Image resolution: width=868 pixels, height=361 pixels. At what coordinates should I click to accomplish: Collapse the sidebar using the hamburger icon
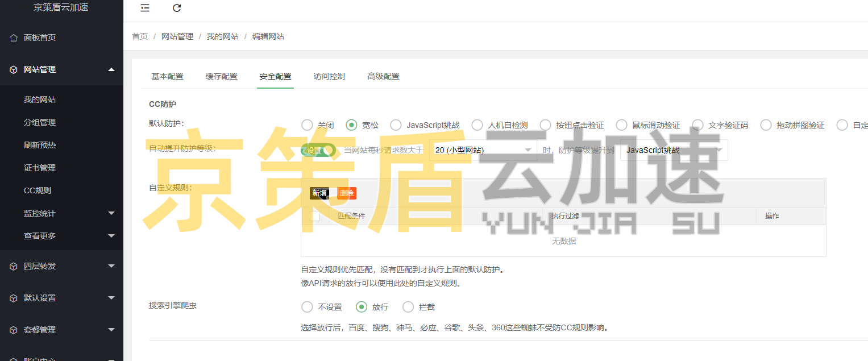click(144, 8)
